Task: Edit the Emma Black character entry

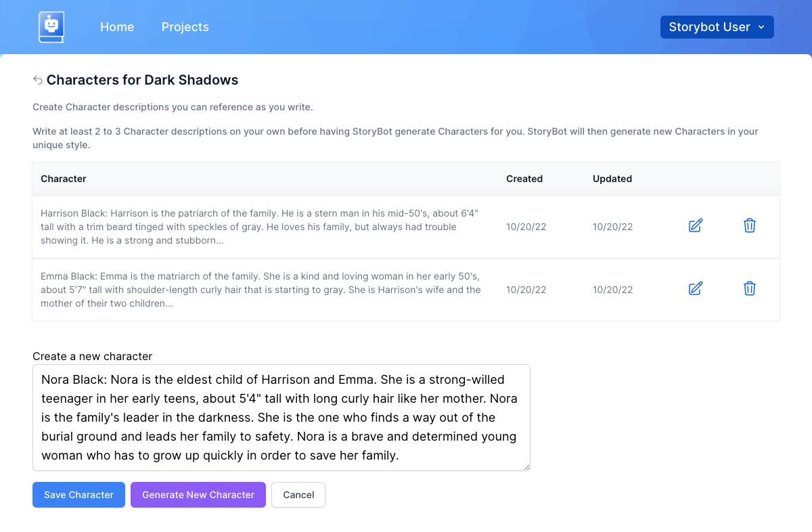Action: pos(696,289)
